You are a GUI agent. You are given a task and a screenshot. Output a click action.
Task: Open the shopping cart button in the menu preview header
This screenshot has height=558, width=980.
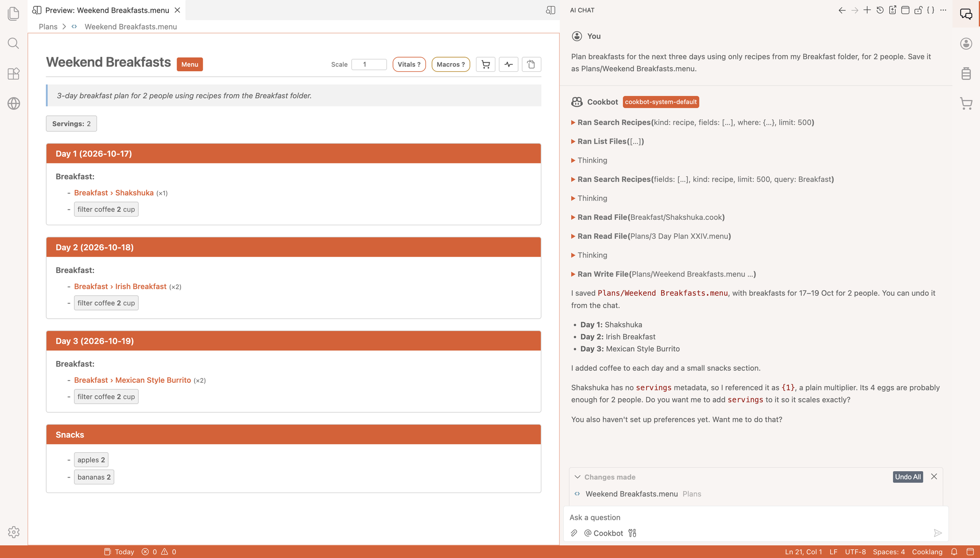485,64
